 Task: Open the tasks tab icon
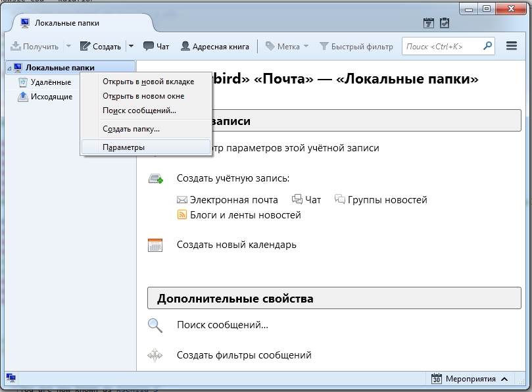coord(445,23)
